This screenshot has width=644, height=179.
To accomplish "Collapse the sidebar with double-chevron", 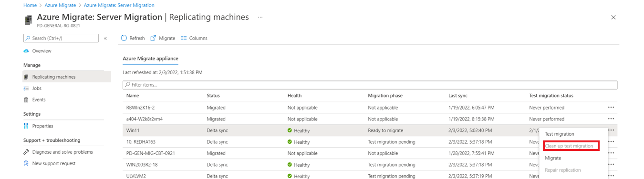I will (105, 38).
